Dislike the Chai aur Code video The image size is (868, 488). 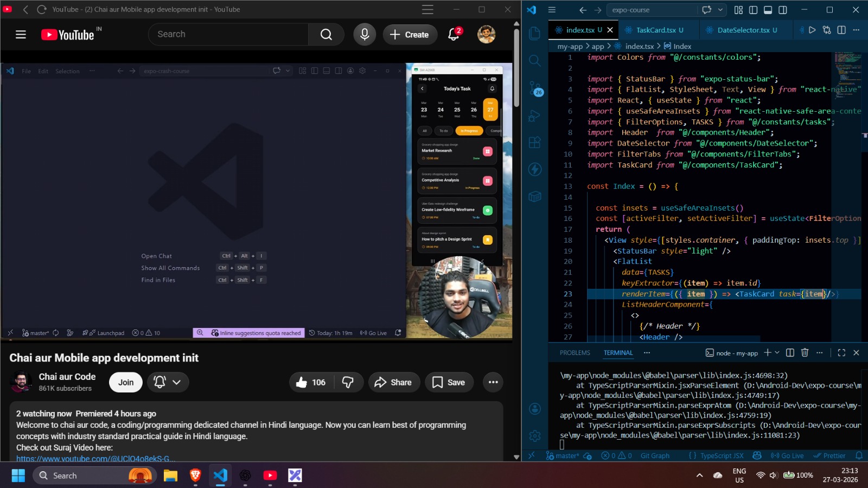tap(348, 383)
